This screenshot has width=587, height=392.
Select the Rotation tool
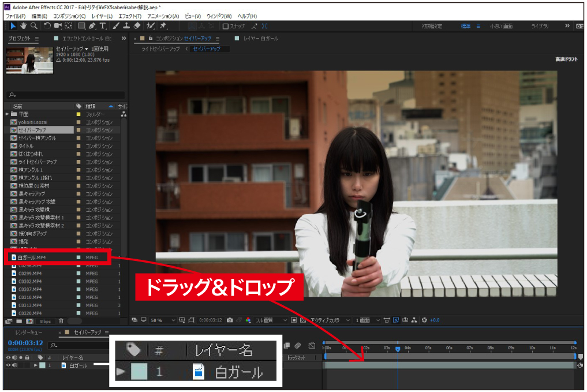click(x=47, y=26)
